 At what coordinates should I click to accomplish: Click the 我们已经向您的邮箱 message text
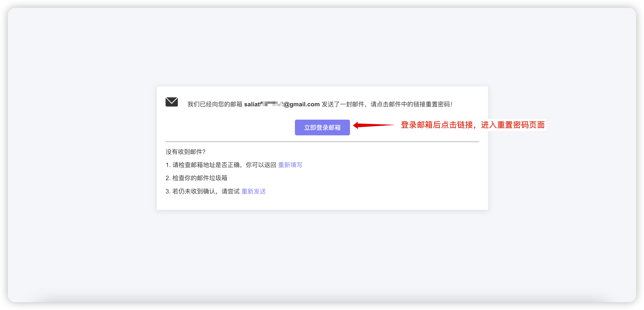pyautogui.click(x=215, y=104)
